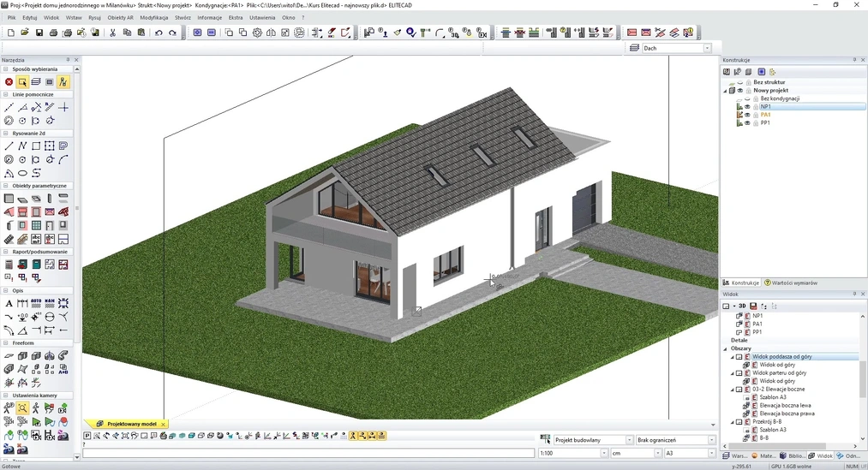Image resolution: width=868 pixels, height=470 pixels.
Task: Click the 3D view button in Widok panel
Action: [x=742, y=306]
